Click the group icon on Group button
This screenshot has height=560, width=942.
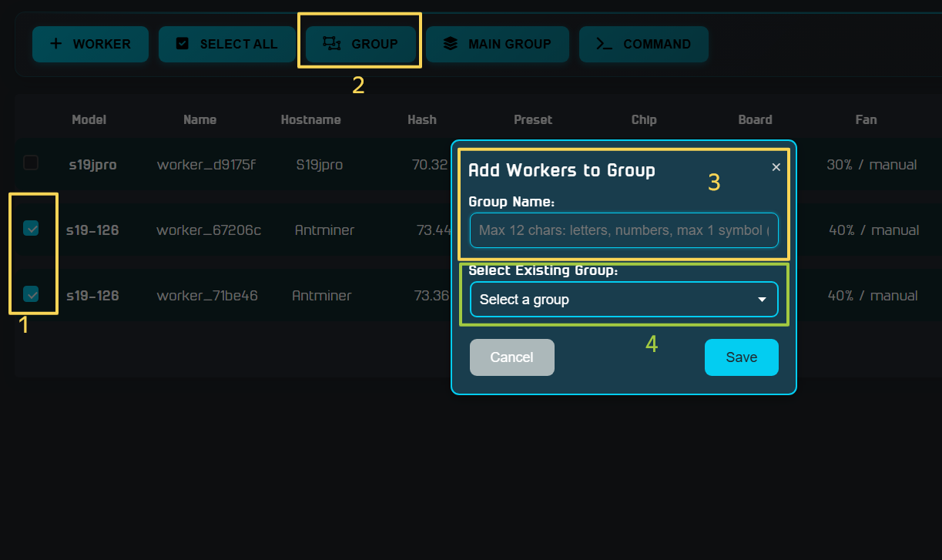pos(331,44)
